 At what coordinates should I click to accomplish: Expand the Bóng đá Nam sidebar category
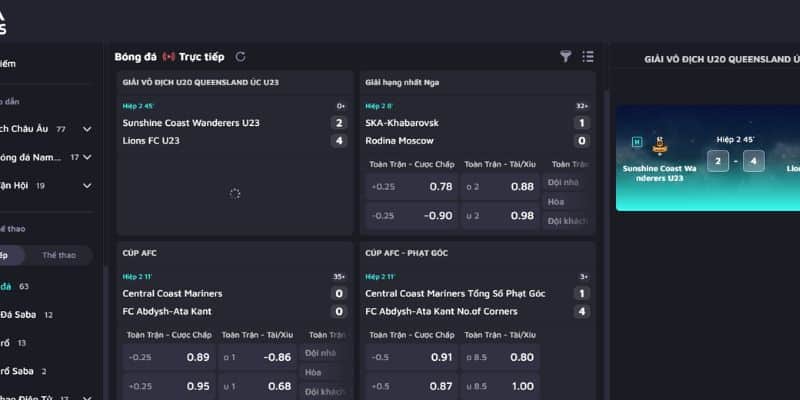(87, 157)
